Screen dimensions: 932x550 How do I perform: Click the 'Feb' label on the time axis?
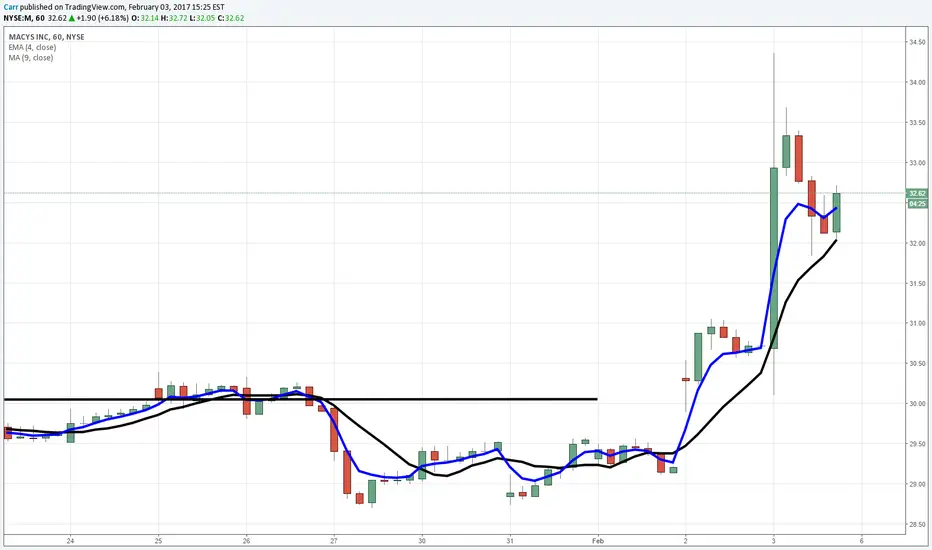click(598, 540)
